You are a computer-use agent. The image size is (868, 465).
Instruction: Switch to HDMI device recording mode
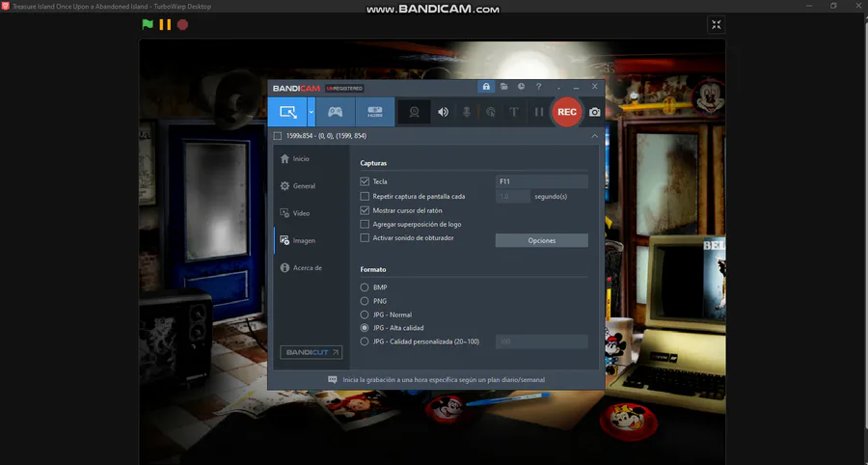[375, 112]
